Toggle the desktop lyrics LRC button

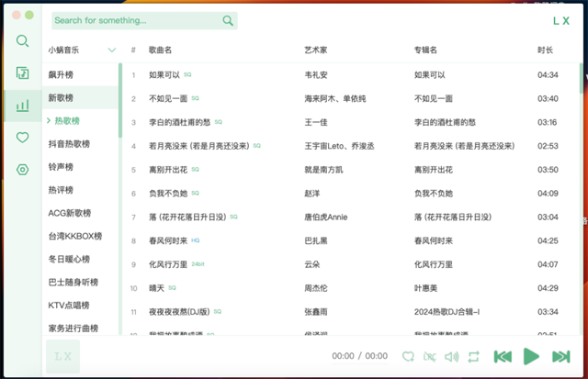[x=430, y=356]
